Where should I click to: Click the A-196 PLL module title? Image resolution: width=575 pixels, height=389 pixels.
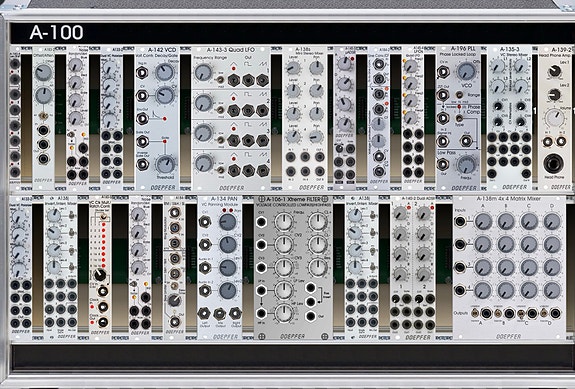coord(463,48)
